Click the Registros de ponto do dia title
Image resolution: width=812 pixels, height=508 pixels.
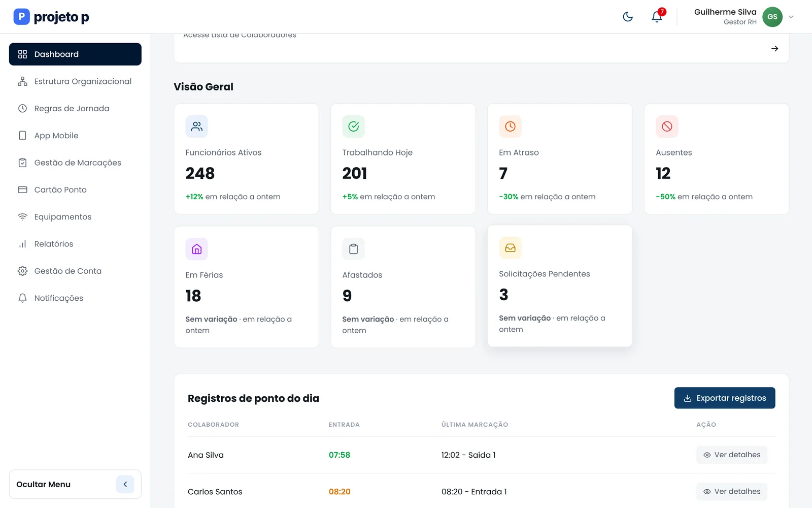click(x=253, y=398)
